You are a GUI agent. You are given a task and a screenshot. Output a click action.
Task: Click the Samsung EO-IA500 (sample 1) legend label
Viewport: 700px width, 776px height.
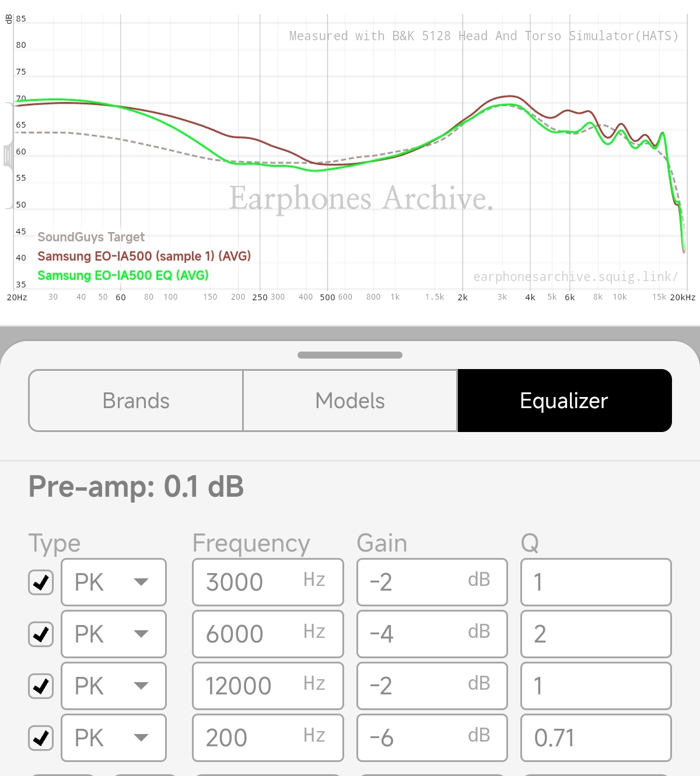click(x=144, y=256)
